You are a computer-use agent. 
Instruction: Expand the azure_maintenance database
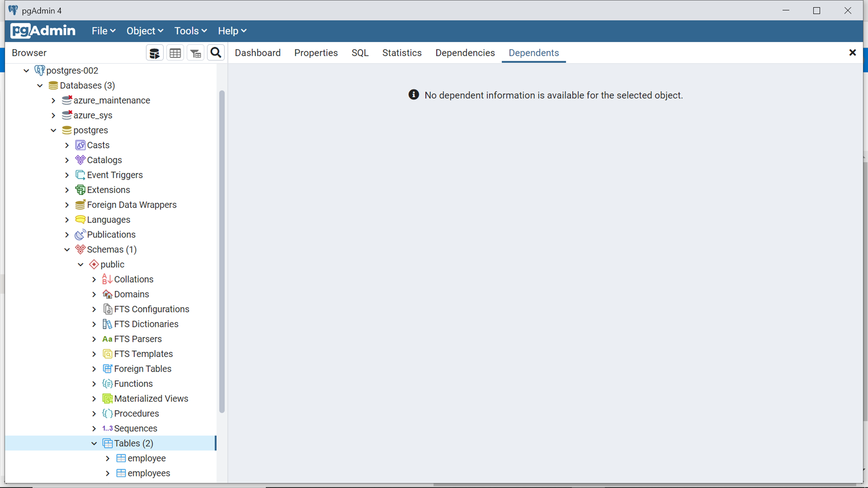(53, 101)
